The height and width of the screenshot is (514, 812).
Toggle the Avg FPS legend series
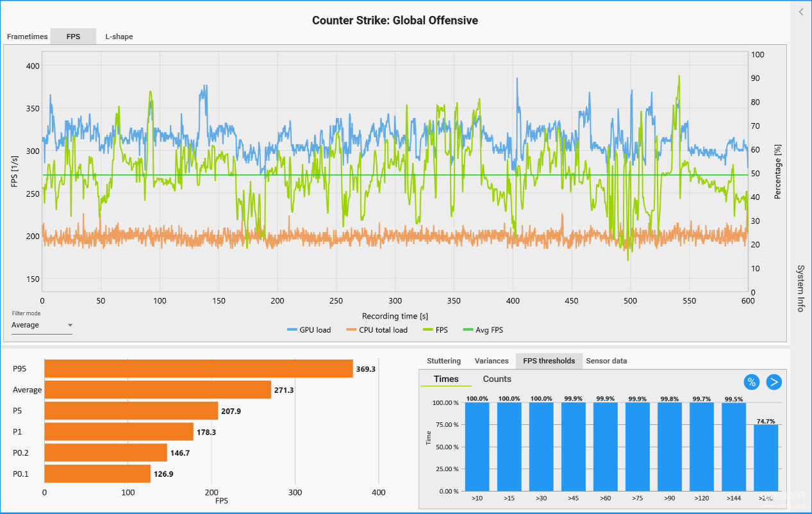click(482, 330)
